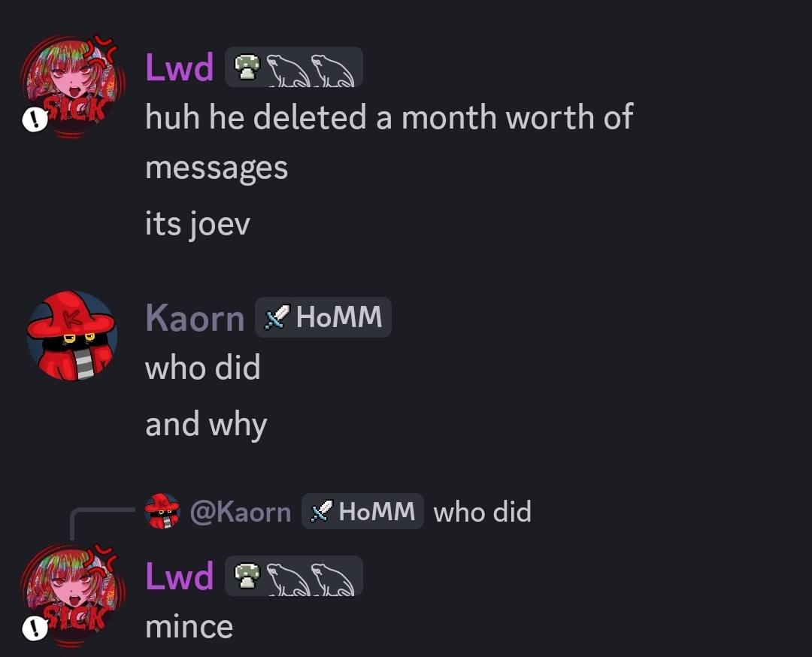Select the 'its joev' message

click(197, 224)
